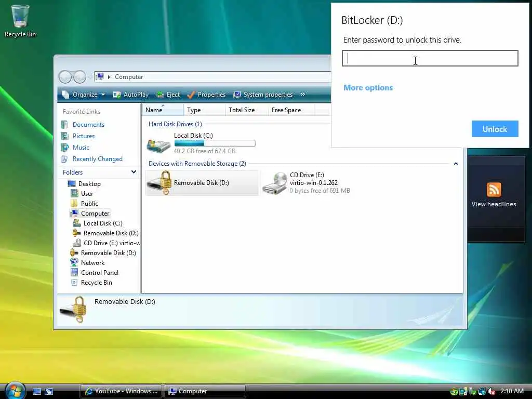This screenshot has height=399, width=532.
Task: Sort by the Total Size column header
Action: click(x=246, y=110)
